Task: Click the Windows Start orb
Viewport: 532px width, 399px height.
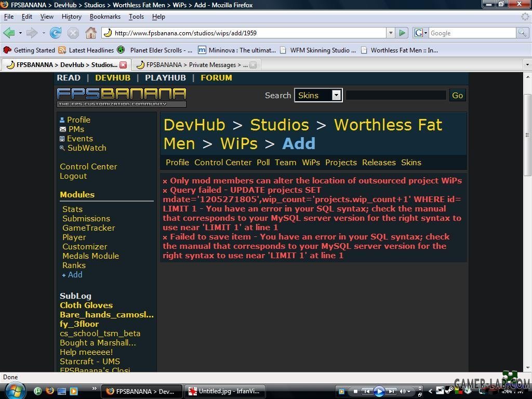Action: click(15, 391)
